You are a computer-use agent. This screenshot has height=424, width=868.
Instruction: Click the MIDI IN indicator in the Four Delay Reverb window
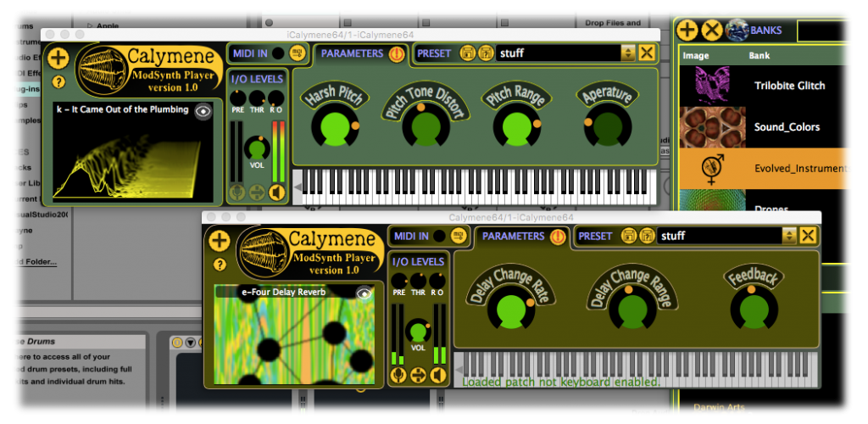point(439,237)
